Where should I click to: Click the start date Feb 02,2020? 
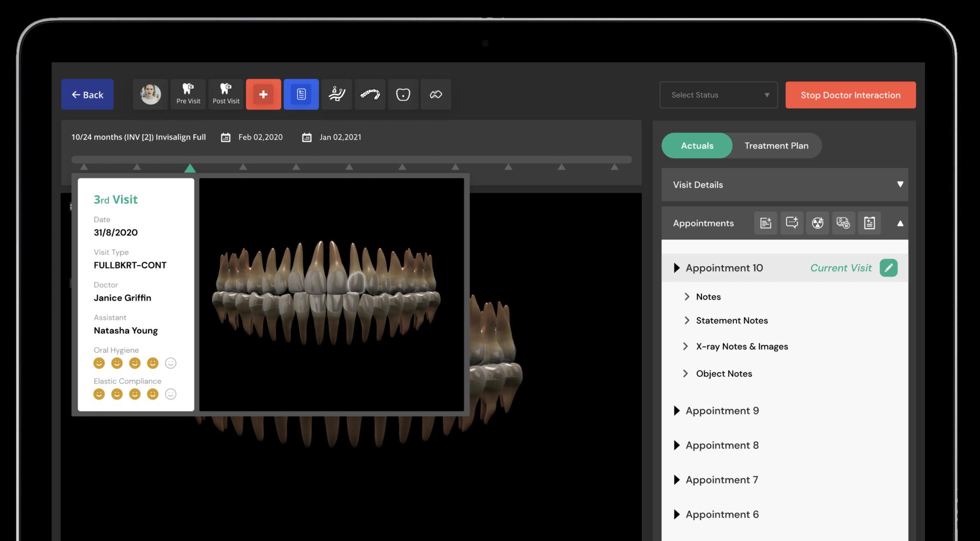coord(260,137)
